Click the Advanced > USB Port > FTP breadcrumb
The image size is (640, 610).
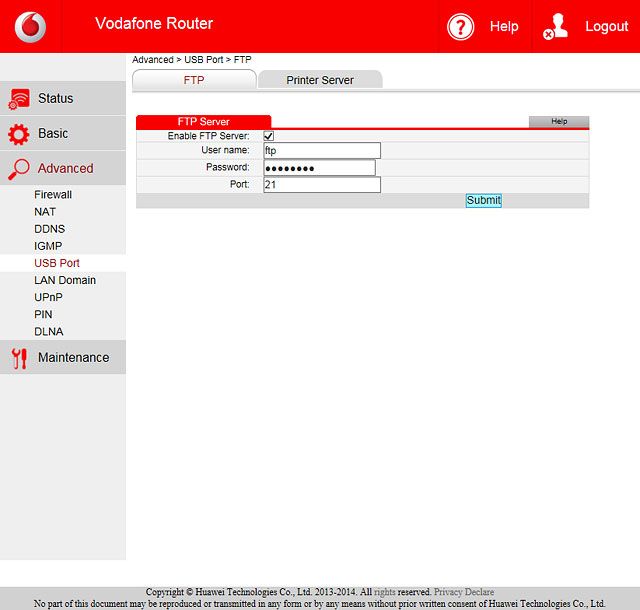[x=191, y=60]
